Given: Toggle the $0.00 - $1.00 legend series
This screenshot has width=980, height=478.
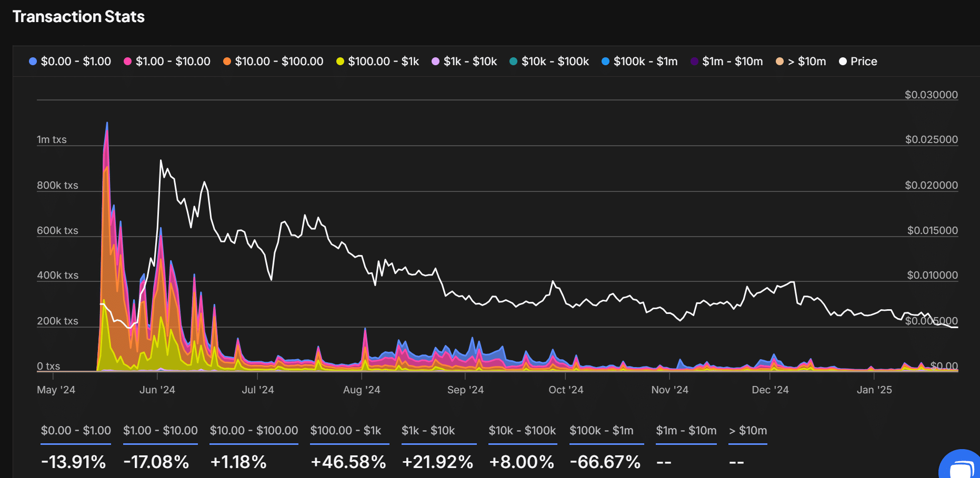Looking at the screenshot, I should [x=70, y=62].
